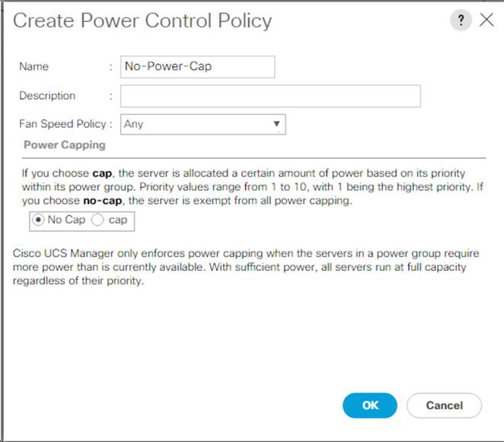Open the Fan Speed Policy dropdown
This screenshot has width=504, height=442.
(203, 124)
